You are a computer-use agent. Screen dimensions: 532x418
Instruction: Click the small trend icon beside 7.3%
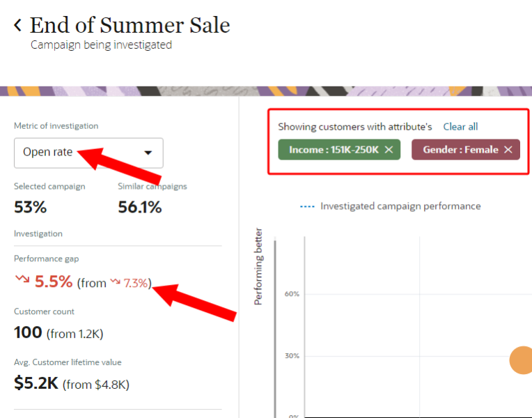[116, 281]
